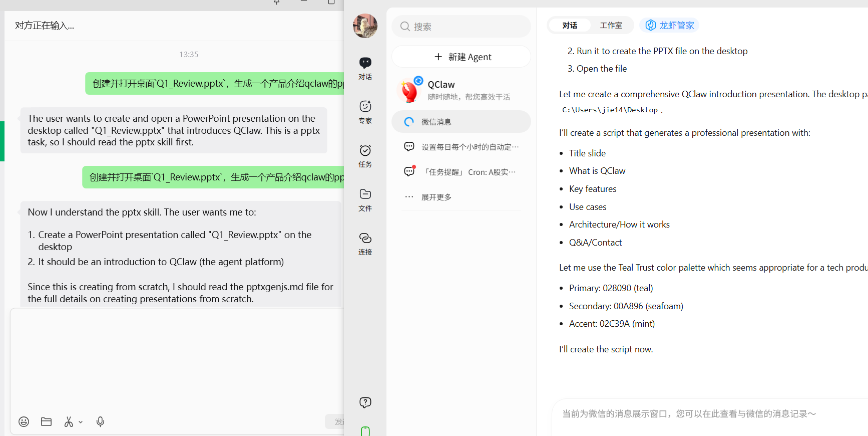Click the 'Primary: 028090 (teal)' line
868x436 pixels.
[x=611, y=288]
